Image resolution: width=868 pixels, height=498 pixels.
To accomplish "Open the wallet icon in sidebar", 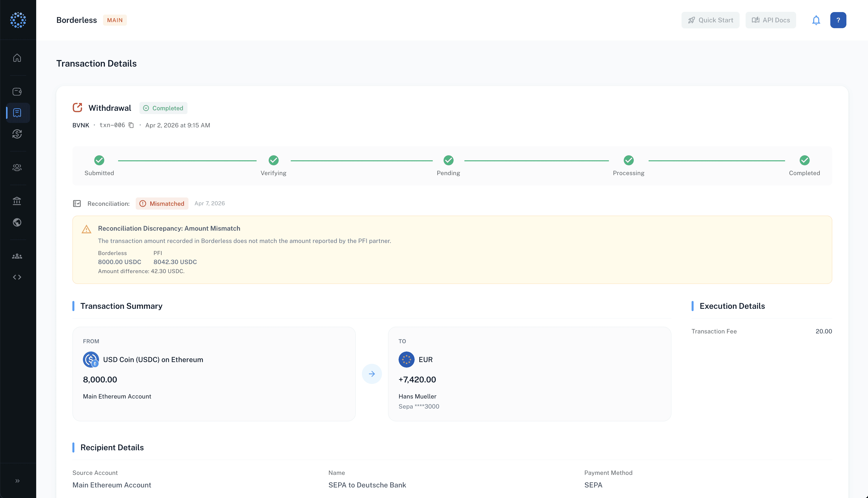I will click(x=17, y=92).
